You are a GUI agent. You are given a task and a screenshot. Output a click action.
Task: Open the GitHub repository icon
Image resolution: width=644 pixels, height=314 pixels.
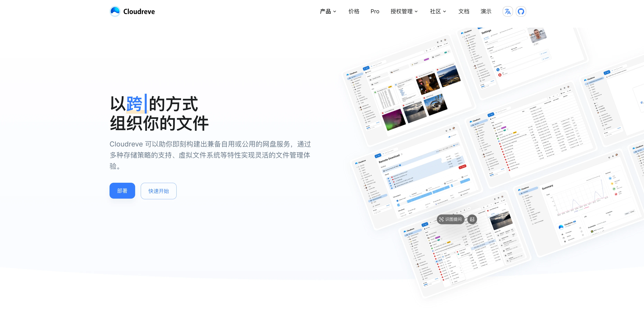click(521, 11)
